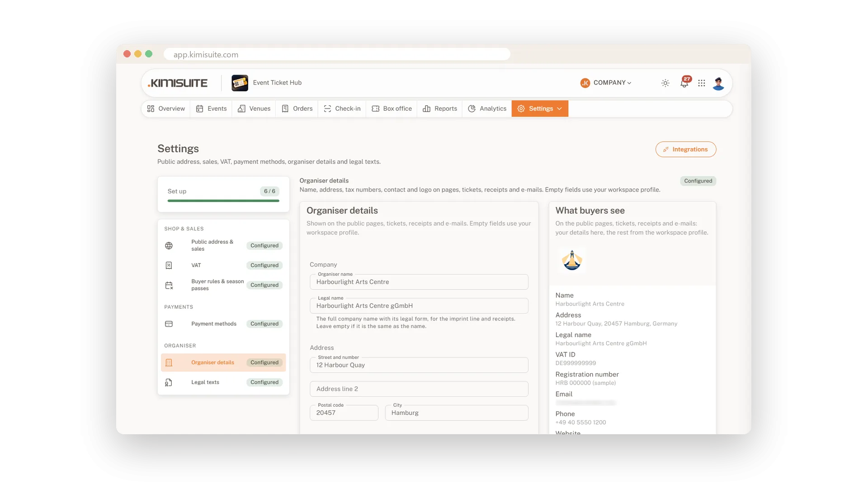Click the Organiser name input field
The height and width of the screenshot is (488, 868).
[x=419, y=282]
